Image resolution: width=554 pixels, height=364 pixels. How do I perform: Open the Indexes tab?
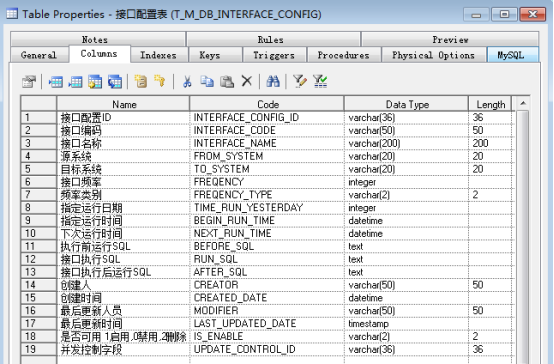(159, 55)
